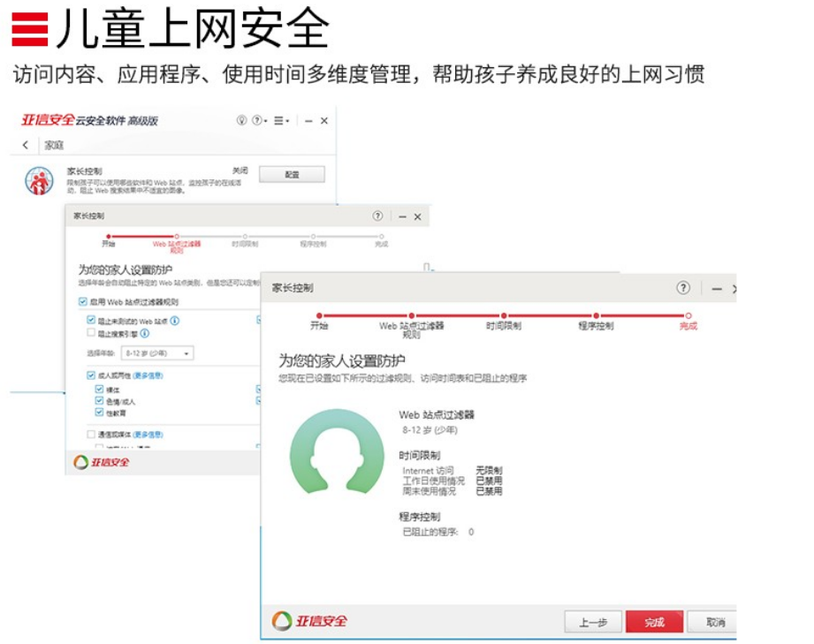
Task: Select Web 站点过滤器规则 step in back wizard
Action: pos(177,244)
